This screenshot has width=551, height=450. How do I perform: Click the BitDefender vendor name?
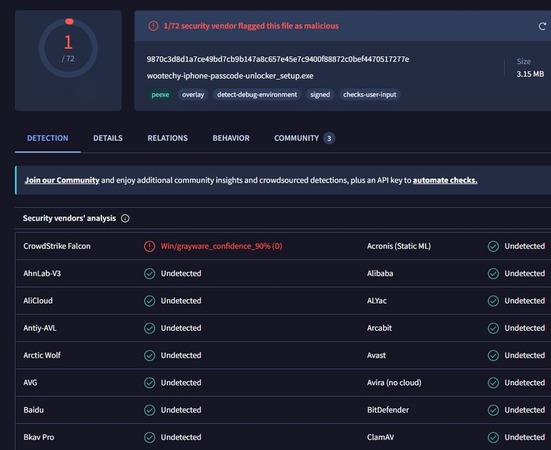[388, 410]
